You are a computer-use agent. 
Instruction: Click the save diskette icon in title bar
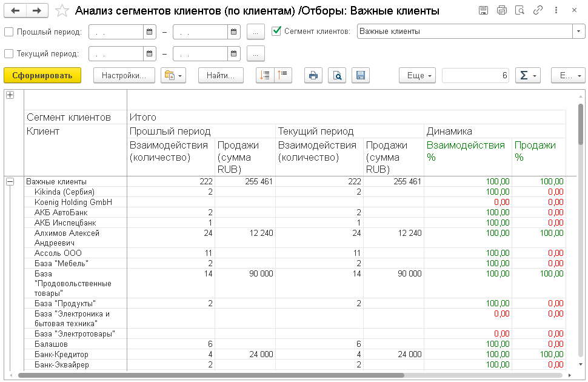tap(483, 10)
